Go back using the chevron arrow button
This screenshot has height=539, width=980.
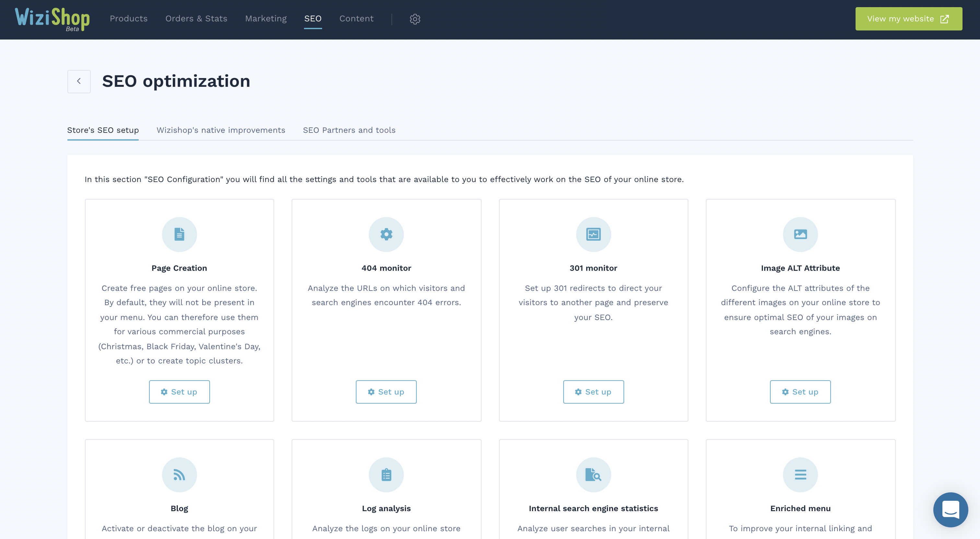pos(79,81)
